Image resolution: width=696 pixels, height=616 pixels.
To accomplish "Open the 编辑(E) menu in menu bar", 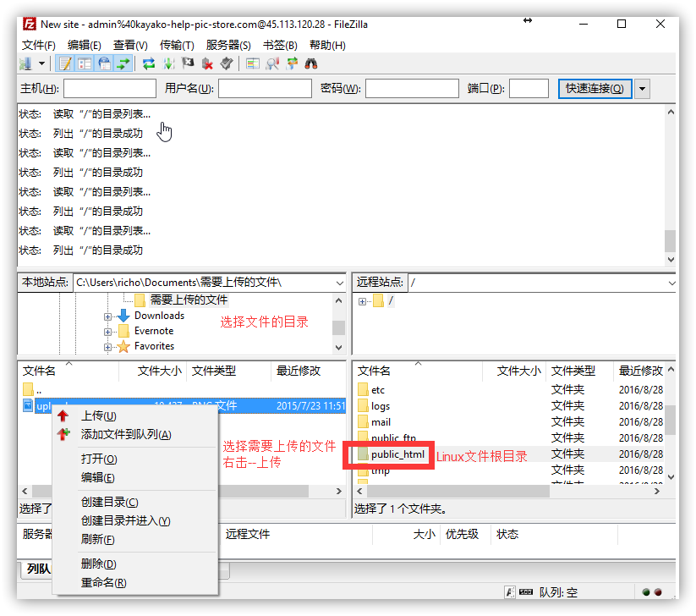I will point(85,46).
